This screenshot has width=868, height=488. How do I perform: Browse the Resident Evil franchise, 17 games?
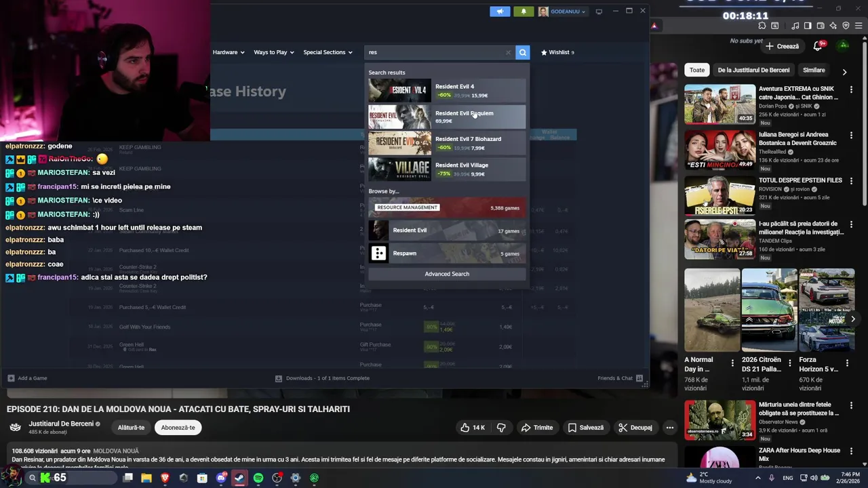(x=447, y=230)
